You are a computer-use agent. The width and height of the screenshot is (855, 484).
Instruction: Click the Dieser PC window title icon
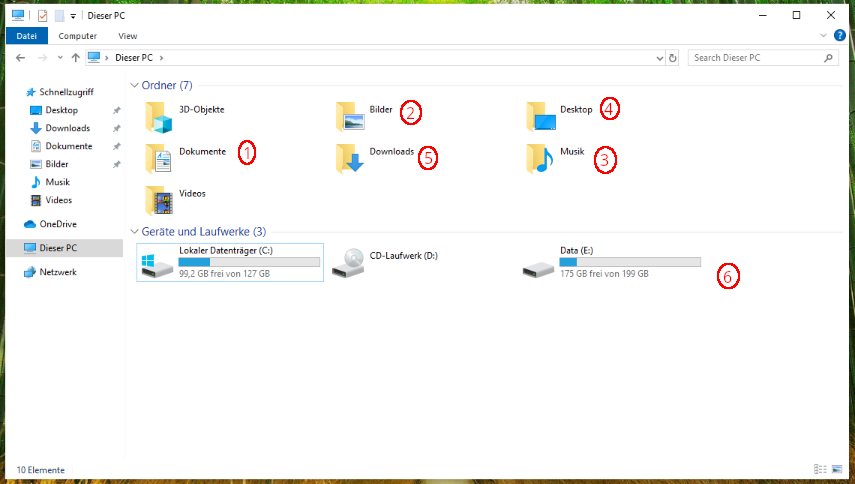coord(18,15)
